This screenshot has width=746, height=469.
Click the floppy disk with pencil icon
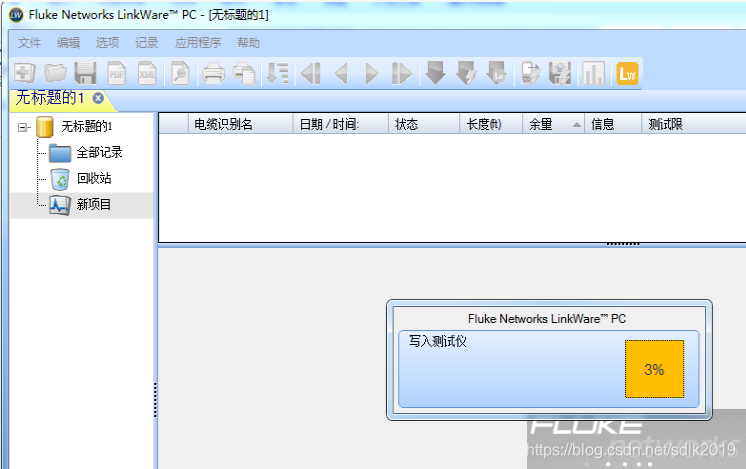point(560,73)
